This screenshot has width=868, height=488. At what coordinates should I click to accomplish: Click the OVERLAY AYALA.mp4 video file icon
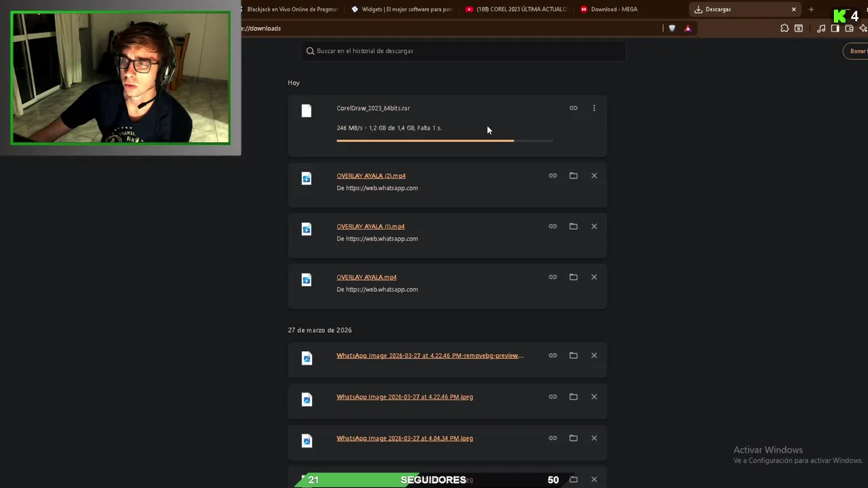pos(307,280)
